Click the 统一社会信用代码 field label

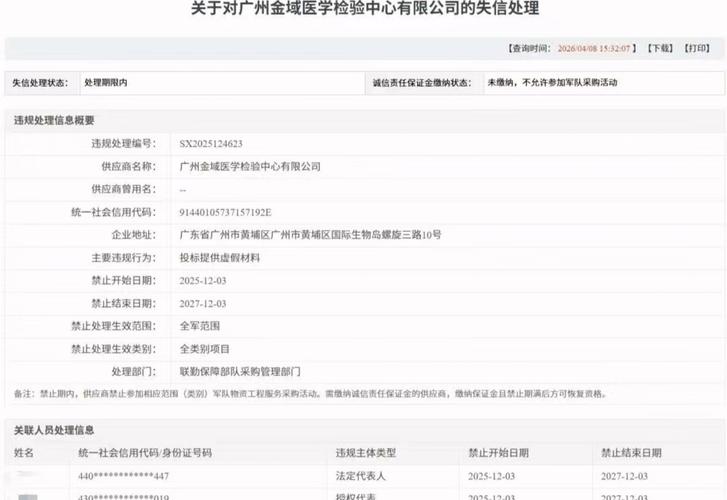pos(114,212)
